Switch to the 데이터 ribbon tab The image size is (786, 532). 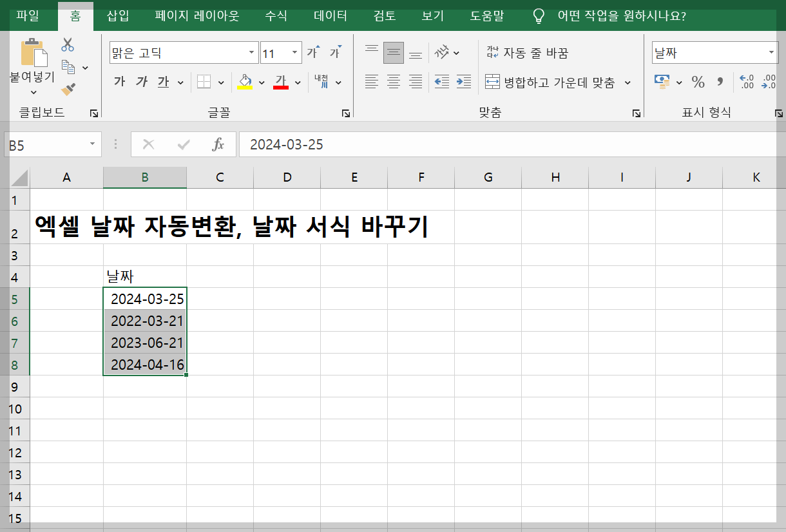coord(329,16)
